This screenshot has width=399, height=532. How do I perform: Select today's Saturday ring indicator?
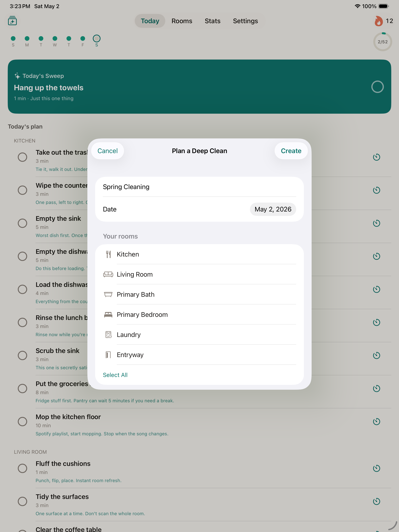[96, 38]
